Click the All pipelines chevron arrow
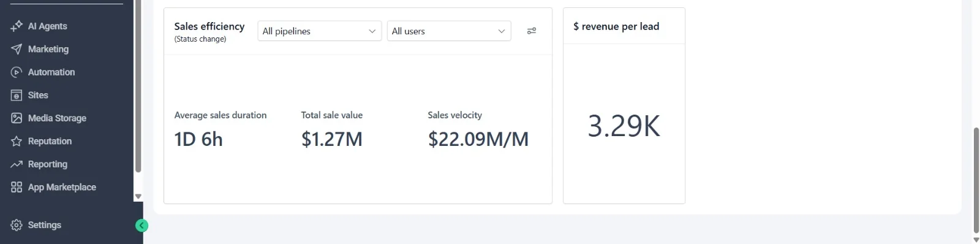 tap(372, 31)
